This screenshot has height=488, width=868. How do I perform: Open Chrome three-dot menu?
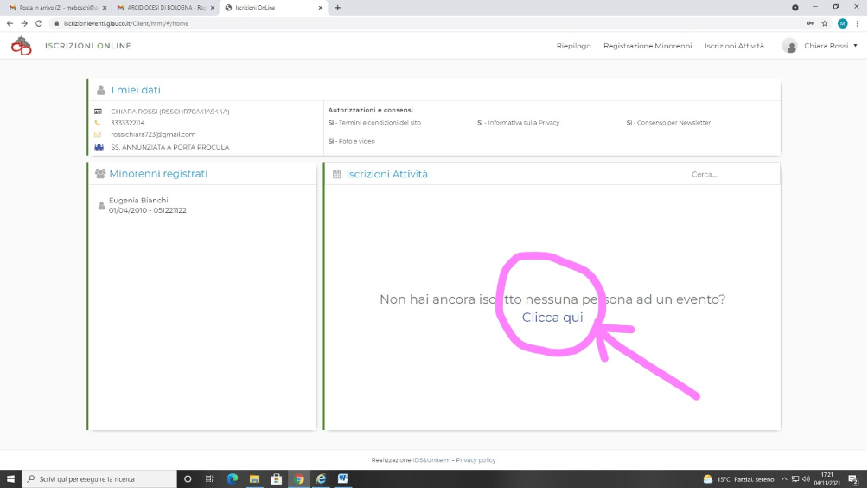[x=857, y=23]
